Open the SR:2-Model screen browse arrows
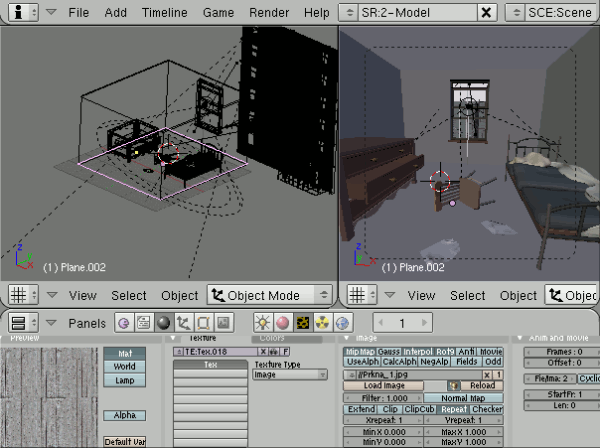The width and height of the screenshot is (600, 448). coord(349,13)
